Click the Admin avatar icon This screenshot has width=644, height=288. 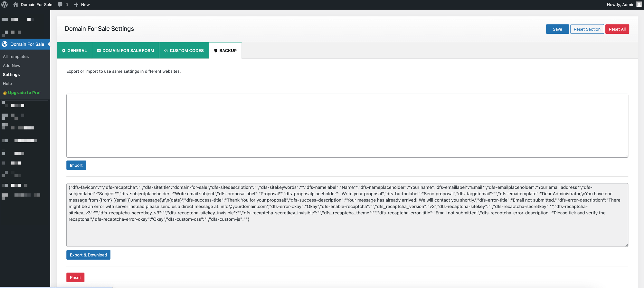639,5
